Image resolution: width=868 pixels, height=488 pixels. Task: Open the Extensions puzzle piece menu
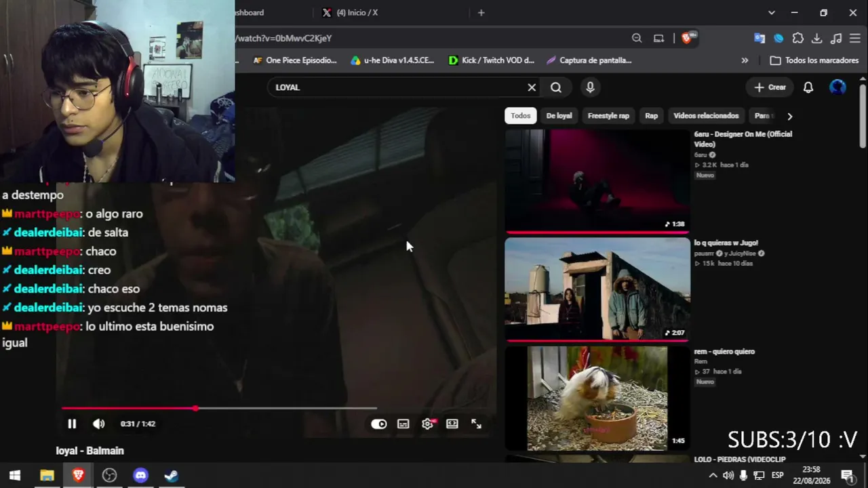click(798, 39)
